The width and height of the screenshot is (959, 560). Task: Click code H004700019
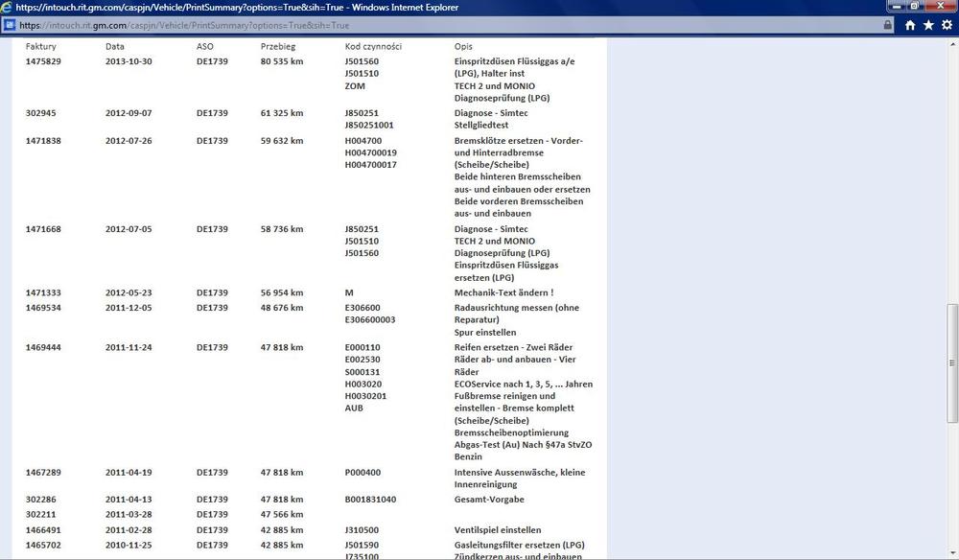(370, 152)
